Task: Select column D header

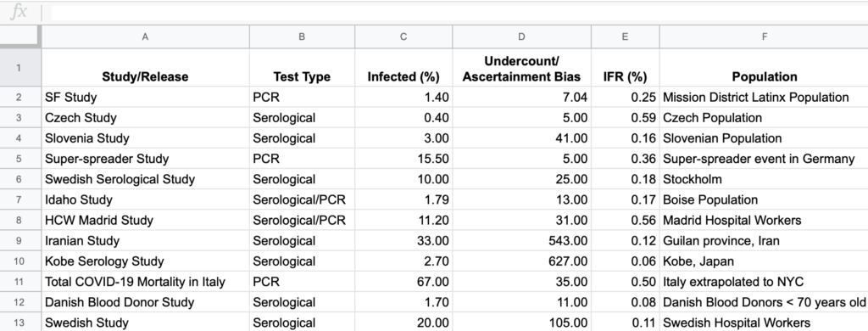Action: coord(521,36)
